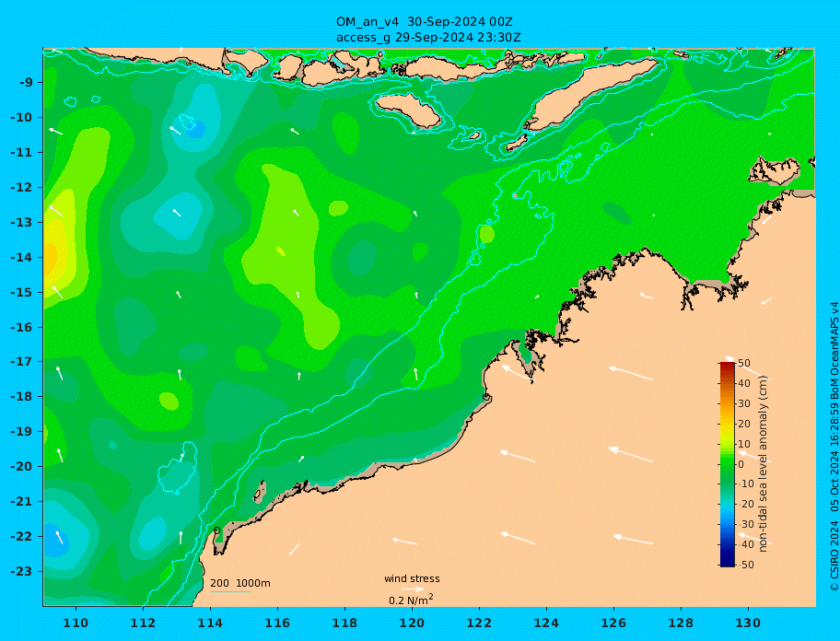Viewport: 840px width, 641px height.
Task: Select the -10 latitude axis label
Action: 22,117
